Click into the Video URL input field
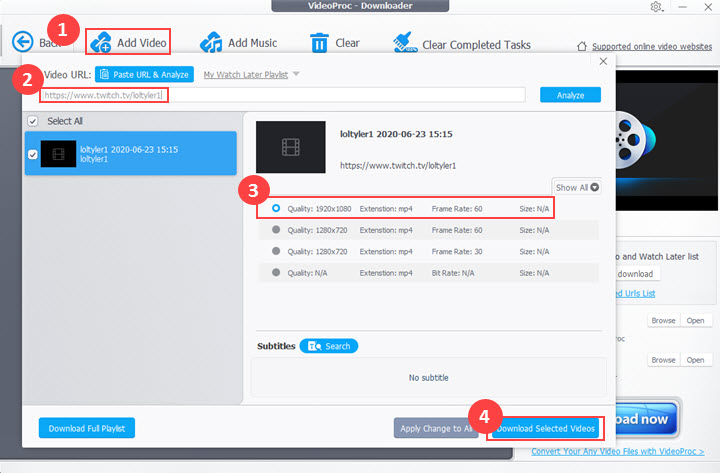Screen dimensions: 720x473 pos(282,95)
